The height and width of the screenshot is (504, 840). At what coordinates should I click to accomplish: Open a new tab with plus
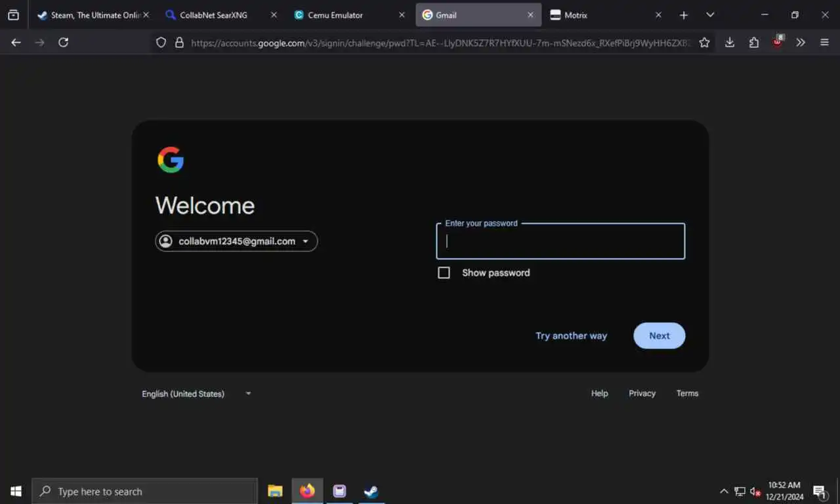click(x=684, y=15)
